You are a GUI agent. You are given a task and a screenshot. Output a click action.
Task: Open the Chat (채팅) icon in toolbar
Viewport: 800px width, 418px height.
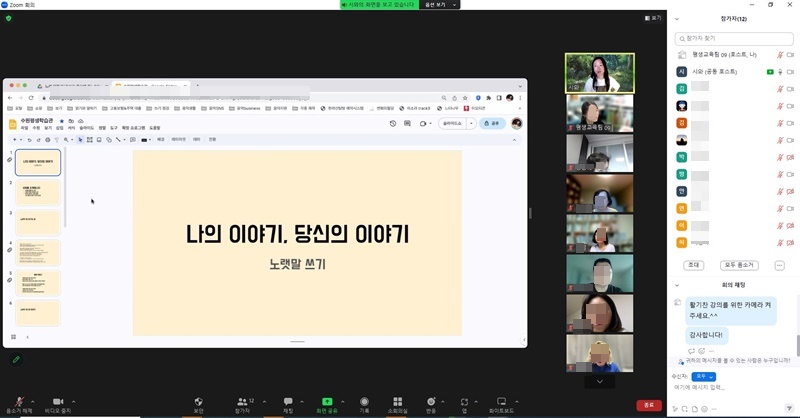point(288,401)
